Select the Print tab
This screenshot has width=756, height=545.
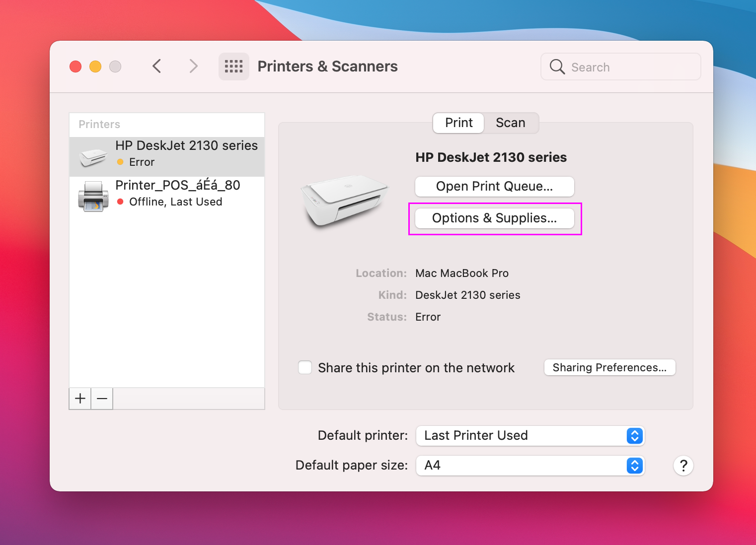(x=458, y=123)
